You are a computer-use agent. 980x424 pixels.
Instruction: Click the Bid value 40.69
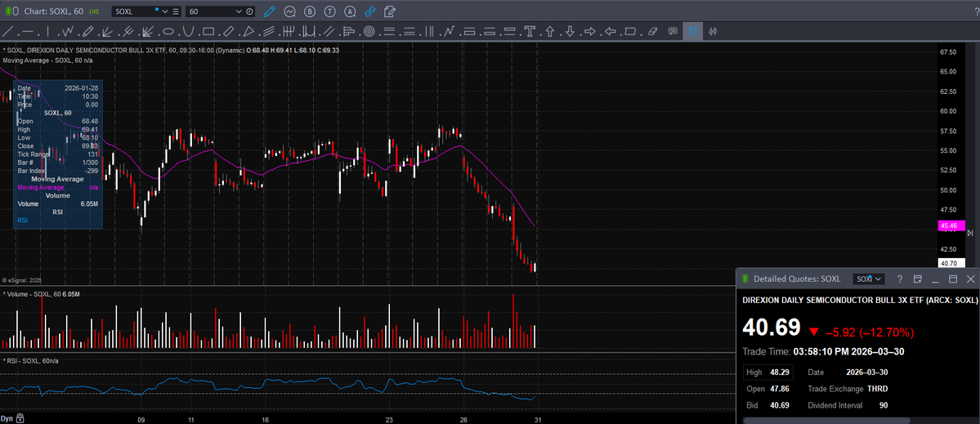[780, 405]
